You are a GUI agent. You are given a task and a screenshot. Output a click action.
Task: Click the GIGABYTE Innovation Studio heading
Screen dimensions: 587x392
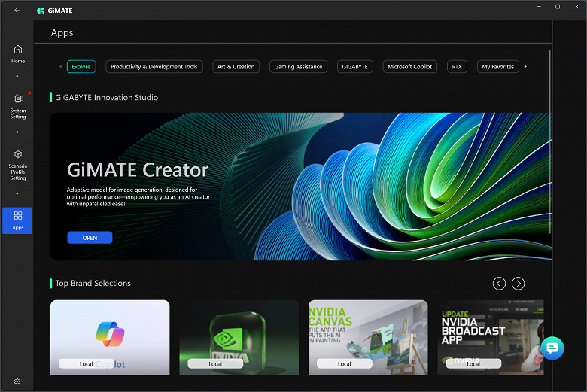(107, 97)
